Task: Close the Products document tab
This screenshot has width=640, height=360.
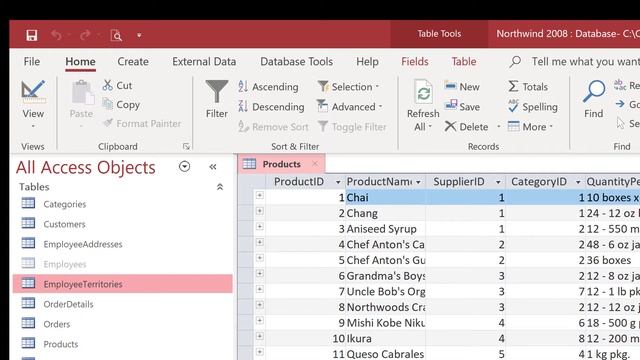Action: [315, 164]
